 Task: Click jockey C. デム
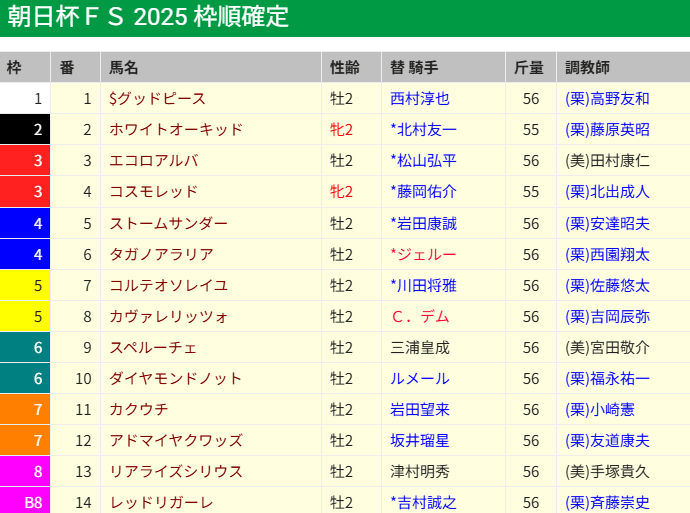coord(421,316)
